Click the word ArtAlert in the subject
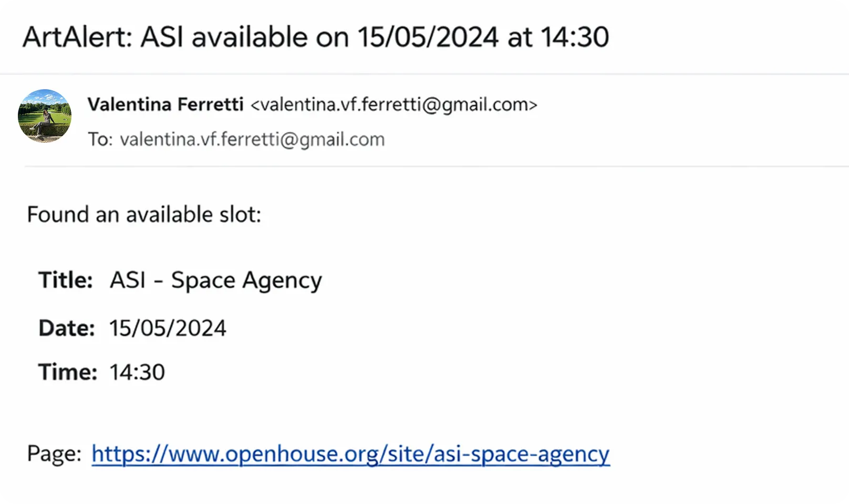849x504 pixels. (77, 37)
